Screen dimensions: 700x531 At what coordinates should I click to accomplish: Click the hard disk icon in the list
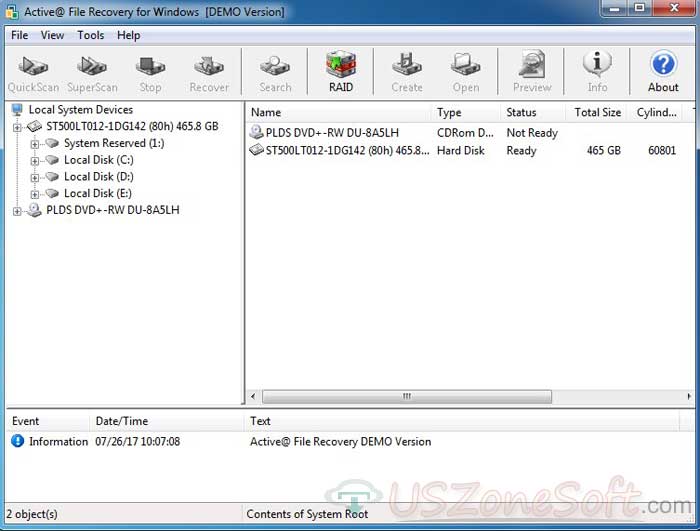[256, 150]
